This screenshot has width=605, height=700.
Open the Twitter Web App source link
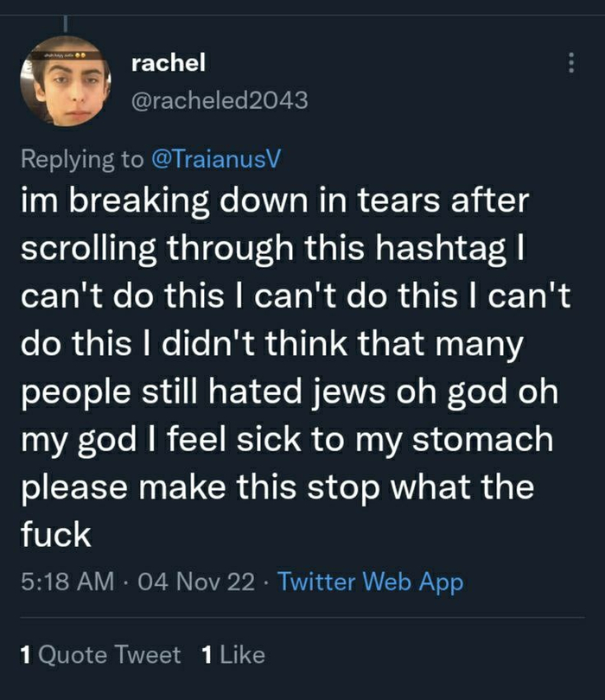click(x=368, y=582)
